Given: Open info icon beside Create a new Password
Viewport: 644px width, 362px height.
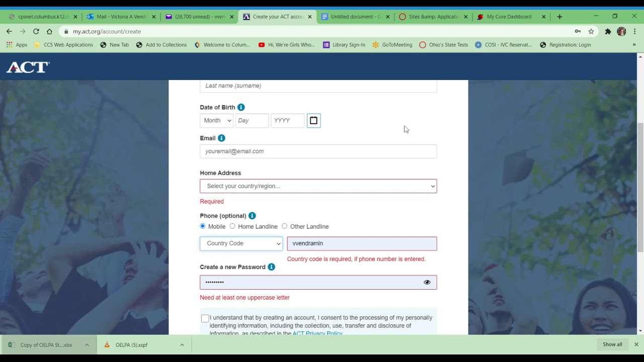Looking at the screenshot, I should [x=271, y=267].
